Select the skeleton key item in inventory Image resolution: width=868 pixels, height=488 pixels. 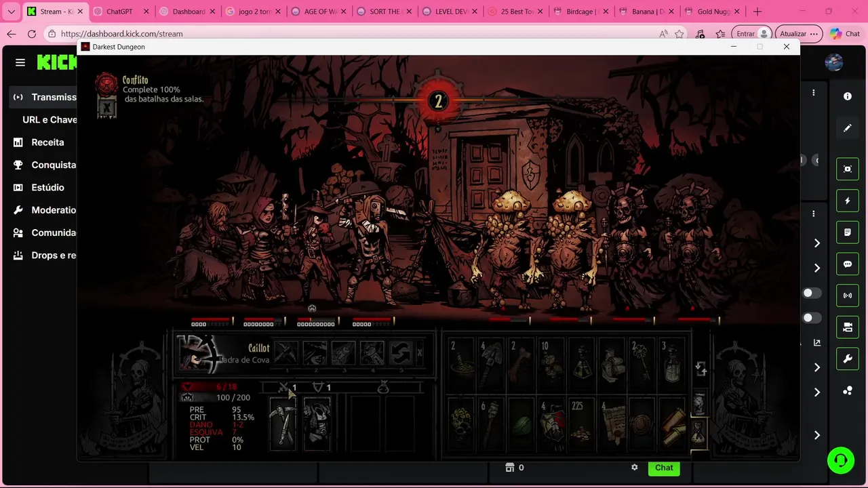[x=642, y=365]
